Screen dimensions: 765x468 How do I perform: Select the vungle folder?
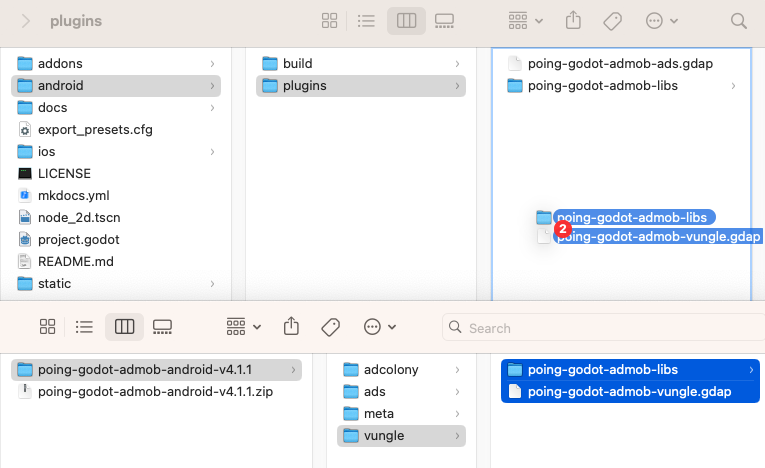[401, 435]
